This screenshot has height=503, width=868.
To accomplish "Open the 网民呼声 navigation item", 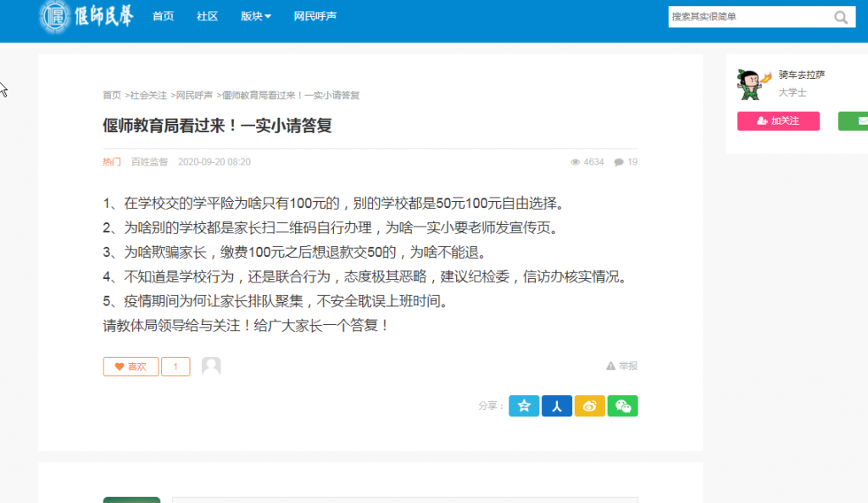I will click(315, 16).
